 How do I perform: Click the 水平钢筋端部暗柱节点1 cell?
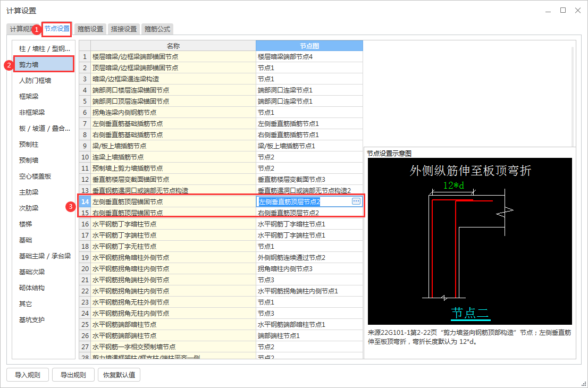tap(309, 324)
